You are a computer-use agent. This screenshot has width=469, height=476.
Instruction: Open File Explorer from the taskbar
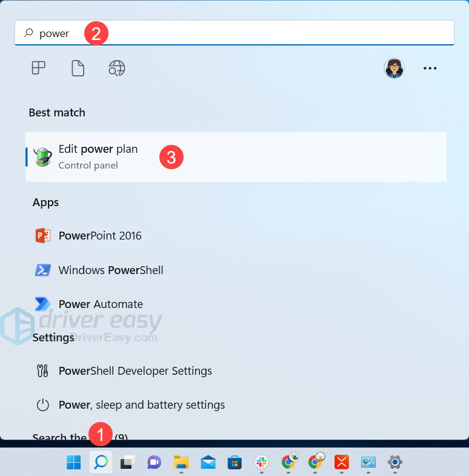point(181,462)
